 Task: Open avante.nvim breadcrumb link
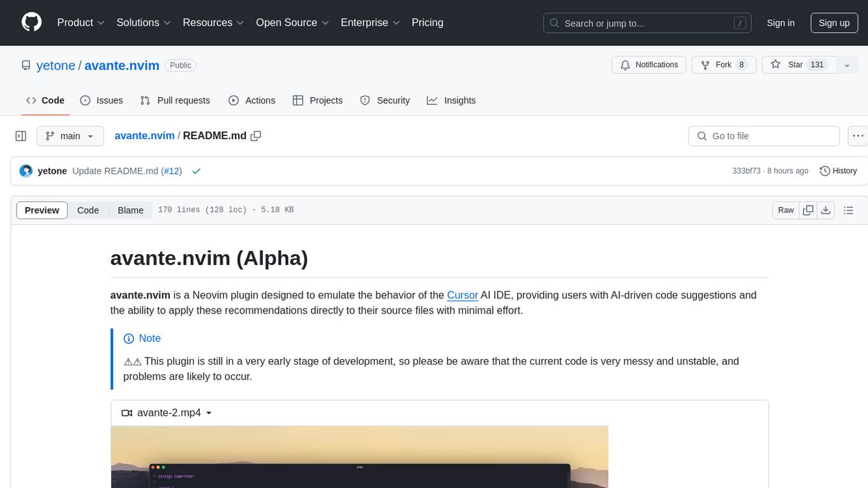[144, 136]
